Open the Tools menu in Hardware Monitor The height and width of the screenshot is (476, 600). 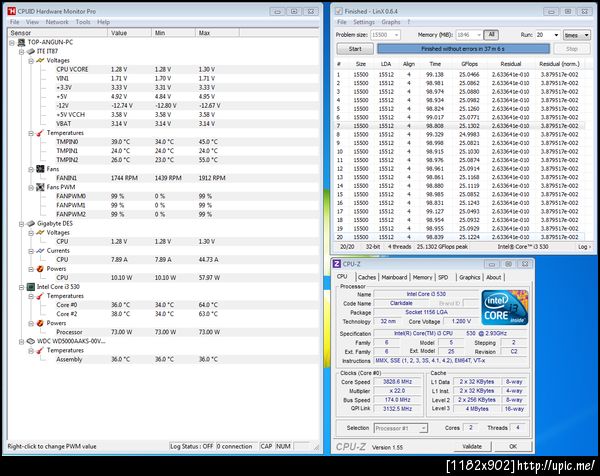pos(83,22)
